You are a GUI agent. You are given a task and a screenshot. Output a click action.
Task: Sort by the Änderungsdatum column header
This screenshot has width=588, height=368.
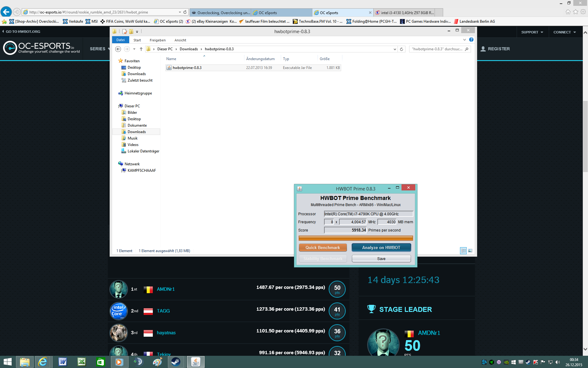pyautogui.click(x=260, y=59)
